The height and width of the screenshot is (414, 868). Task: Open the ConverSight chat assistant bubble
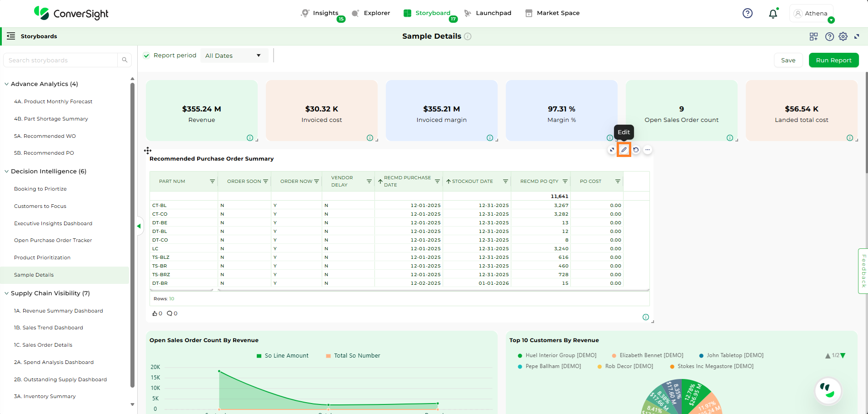[828, 390]
